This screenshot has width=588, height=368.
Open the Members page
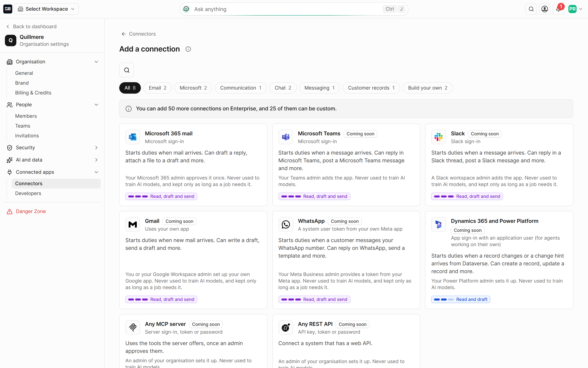[26, 116]
